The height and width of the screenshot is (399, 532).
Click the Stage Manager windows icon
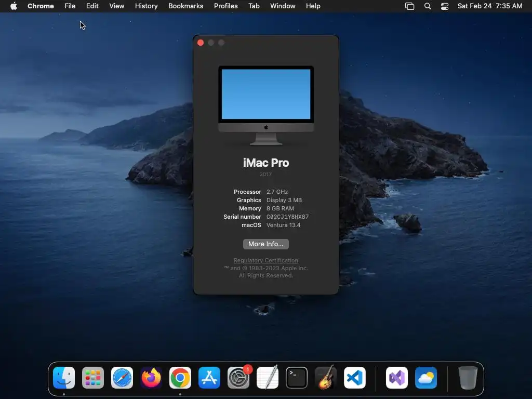coord(410,6)
